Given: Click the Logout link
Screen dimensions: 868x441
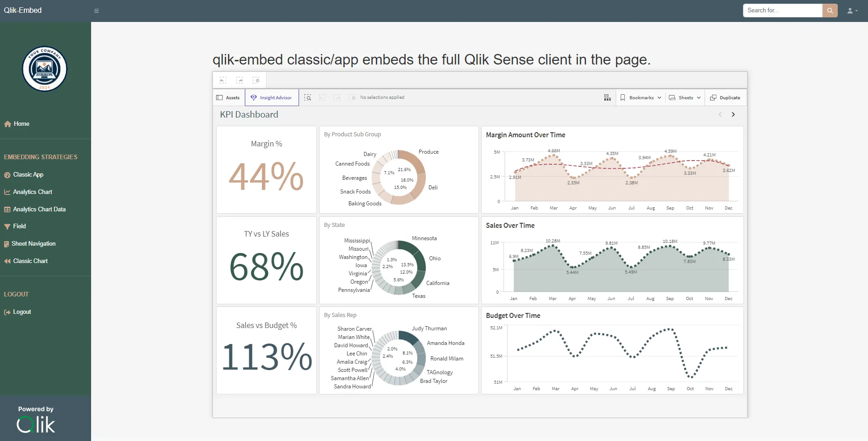Looking at the screenshot, I should [22, 312].
